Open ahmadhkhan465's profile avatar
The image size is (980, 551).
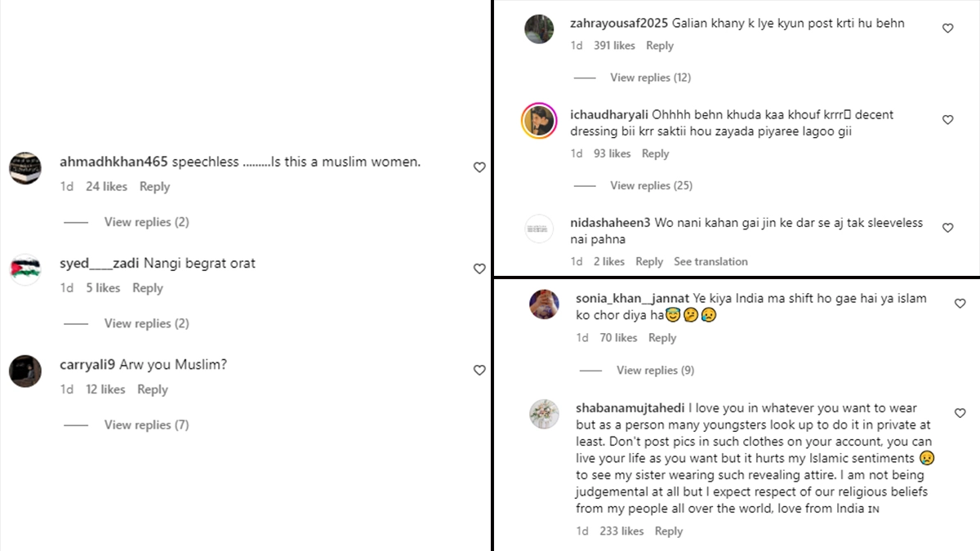(x=25, y=168)
